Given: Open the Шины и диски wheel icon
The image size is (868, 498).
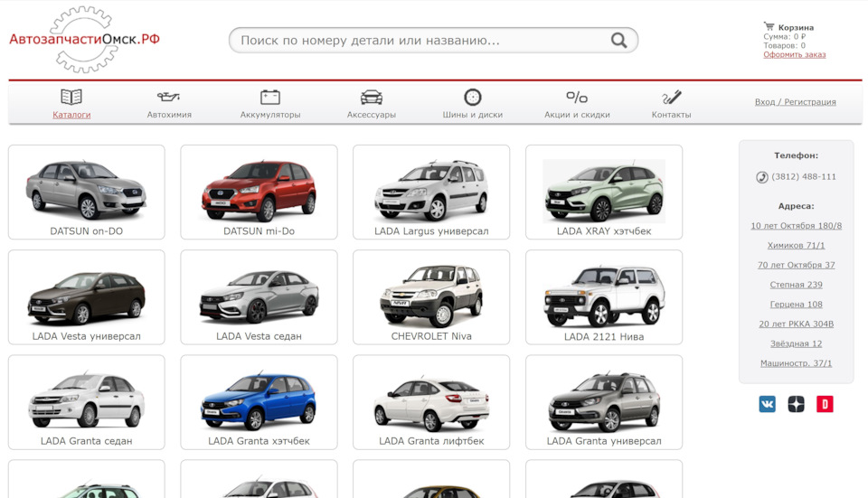Looking at the screenshot, I should [472, 97].
